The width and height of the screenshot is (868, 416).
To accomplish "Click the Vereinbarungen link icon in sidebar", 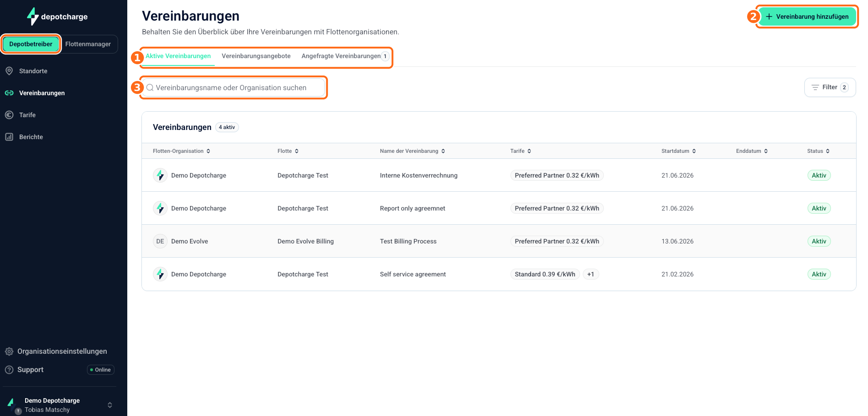I will (9, 93).
